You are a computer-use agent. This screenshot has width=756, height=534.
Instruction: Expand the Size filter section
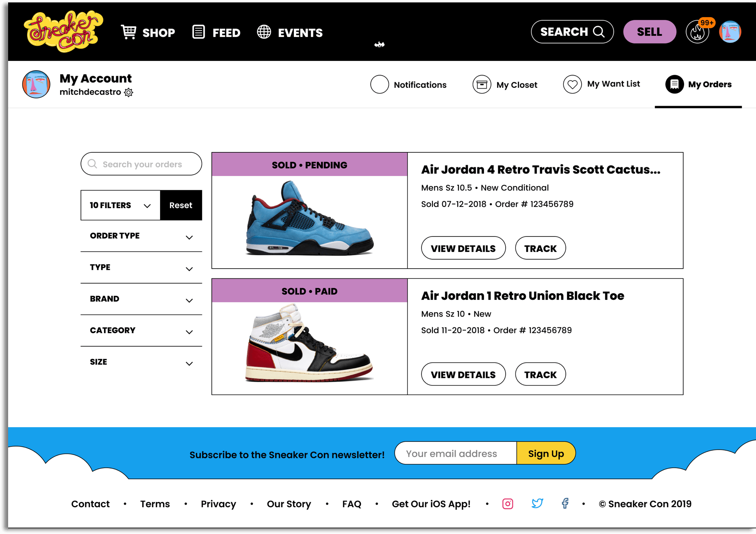click(x=141, y=362)
